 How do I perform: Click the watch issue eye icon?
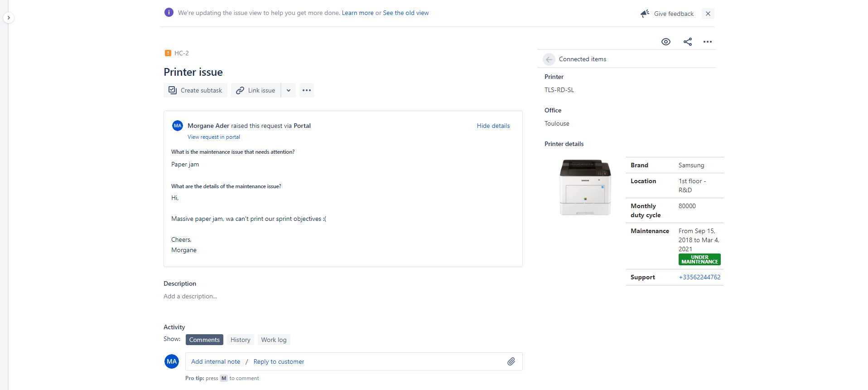(x=665, y=42)
